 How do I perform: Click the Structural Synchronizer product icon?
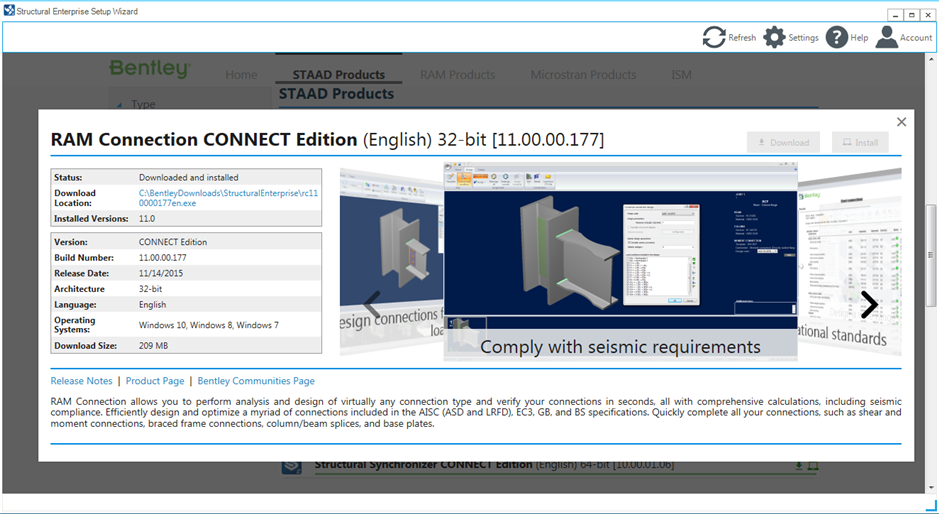[x=292, y=466]
